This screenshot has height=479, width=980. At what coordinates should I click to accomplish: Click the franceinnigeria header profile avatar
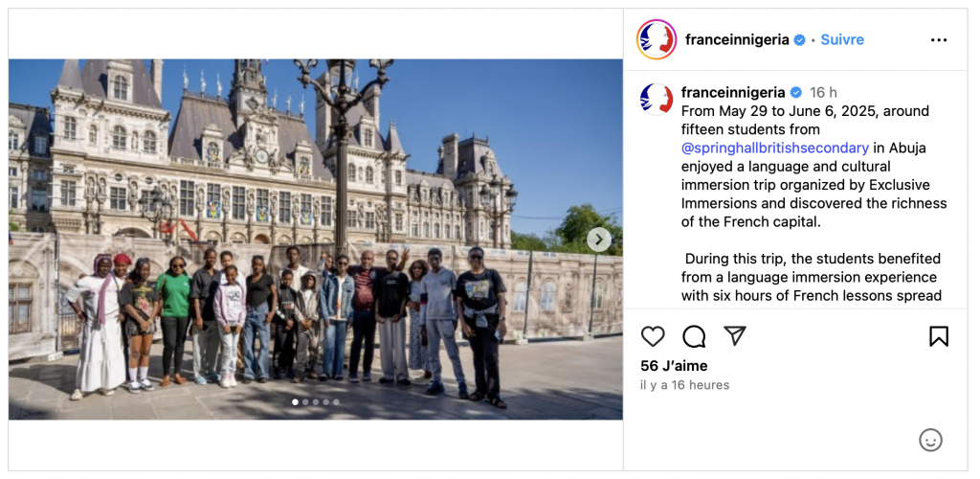[x=657, y=39]
